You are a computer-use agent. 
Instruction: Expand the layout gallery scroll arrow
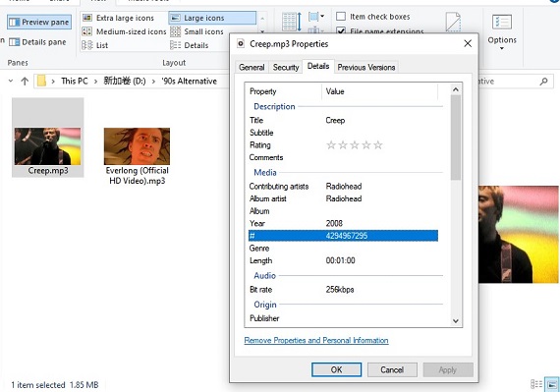pos(262,31)
